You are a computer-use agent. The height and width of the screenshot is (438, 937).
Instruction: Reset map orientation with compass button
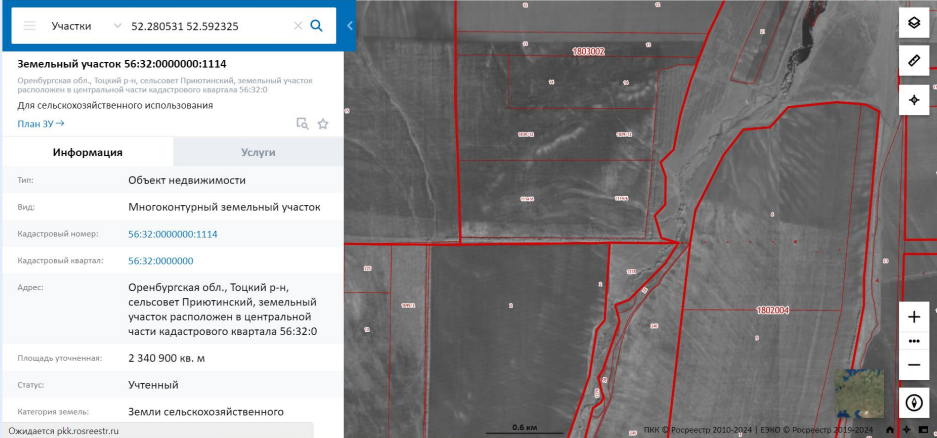click(x=914, y=403)
